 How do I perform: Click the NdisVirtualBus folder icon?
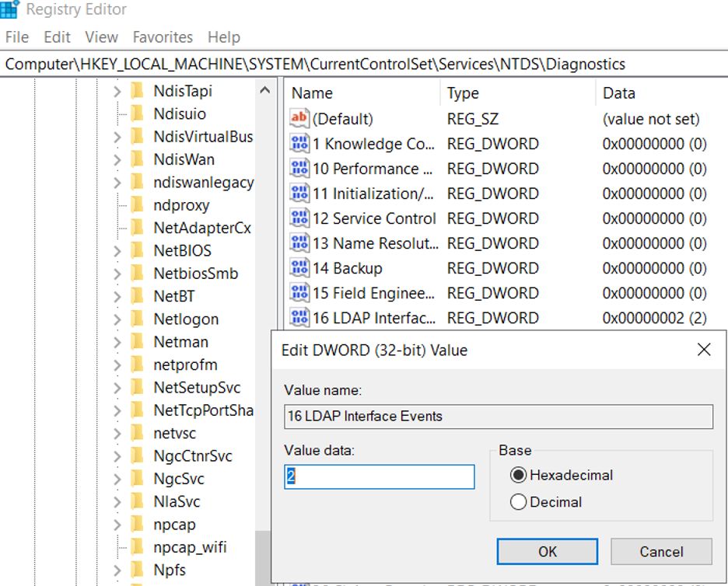click(137, 137)
